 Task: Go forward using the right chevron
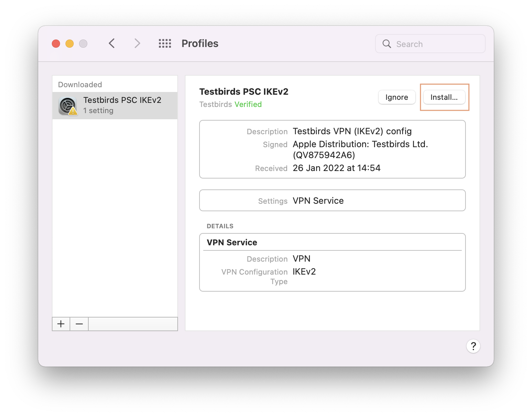pyautogui.click(x=137, y=44)
